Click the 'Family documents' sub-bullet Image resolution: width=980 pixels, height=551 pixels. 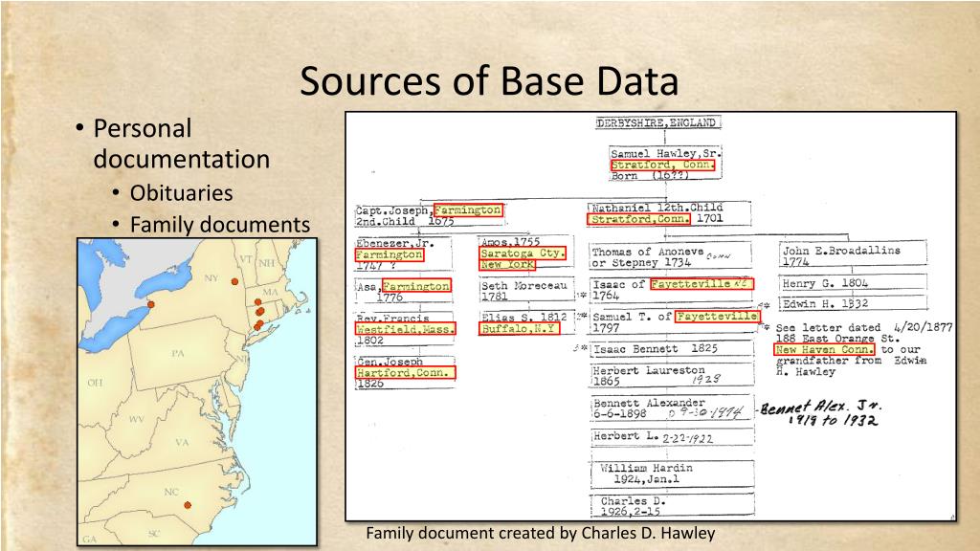(x=220, y=224)
